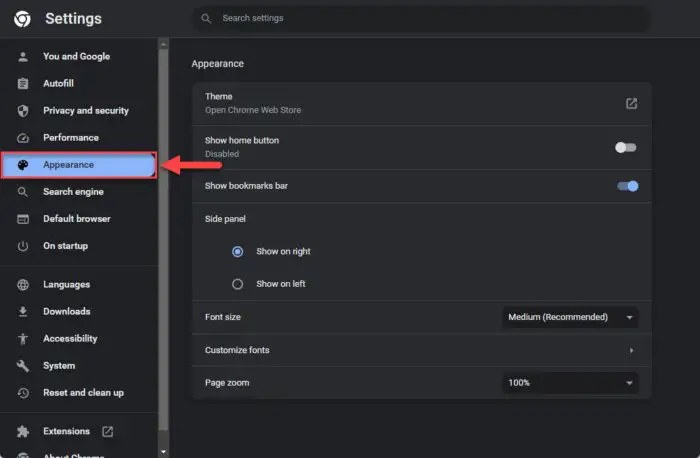Click the Extensions puzzle piece icon
The width and height of the screenshot is (700, 458).
23,431
